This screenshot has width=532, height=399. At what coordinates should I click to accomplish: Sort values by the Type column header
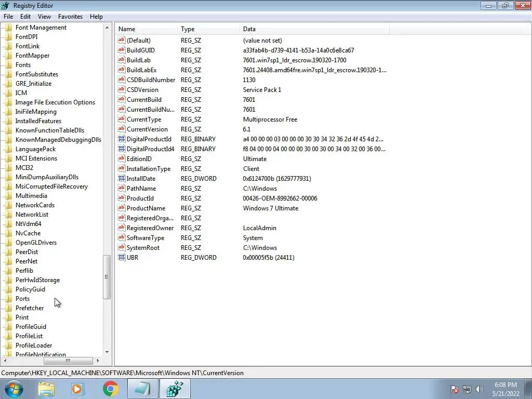(208, 29)
